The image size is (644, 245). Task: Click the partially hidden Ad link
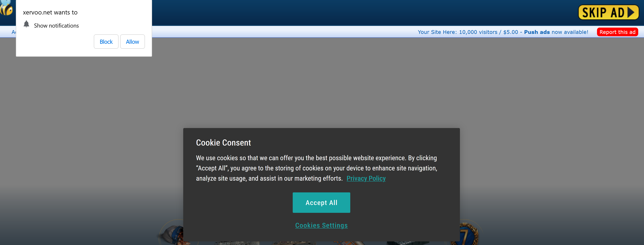[x=13, y=32]
